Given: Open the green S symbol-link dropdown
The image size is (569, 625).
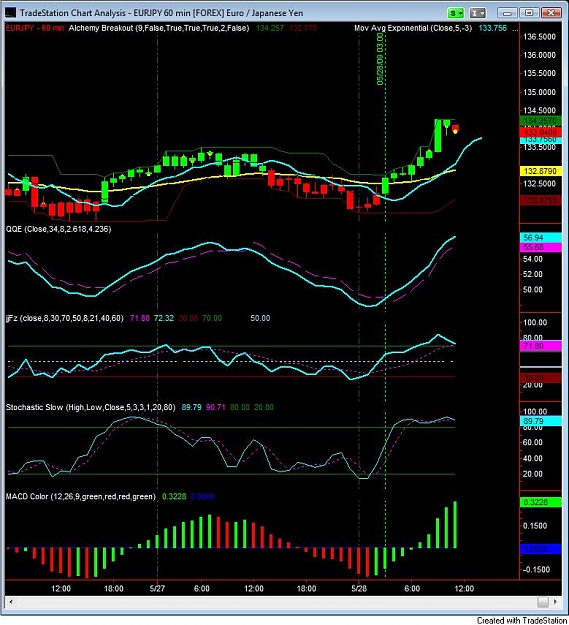Looking at the screenshot, I should point(455,13).
